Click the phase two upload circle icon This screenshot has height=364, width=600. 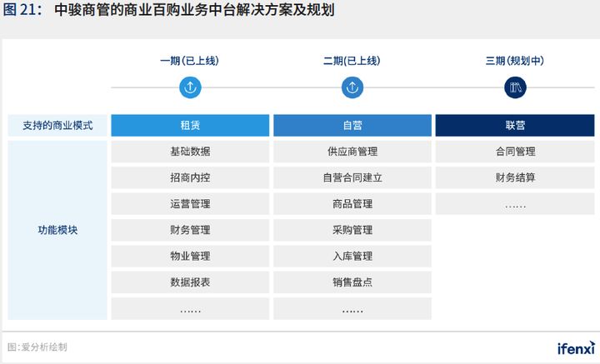click(x=352, y=87)
